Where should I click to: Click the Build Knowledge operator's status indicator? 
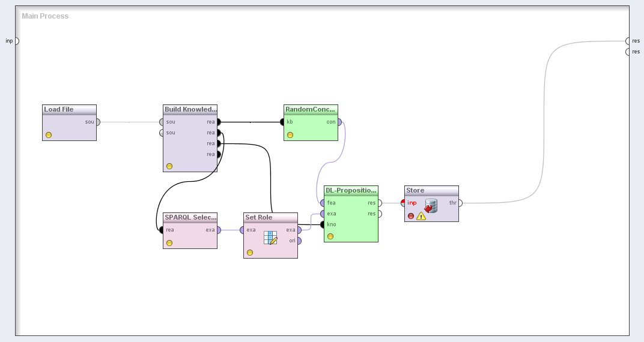tap(169, 166)
